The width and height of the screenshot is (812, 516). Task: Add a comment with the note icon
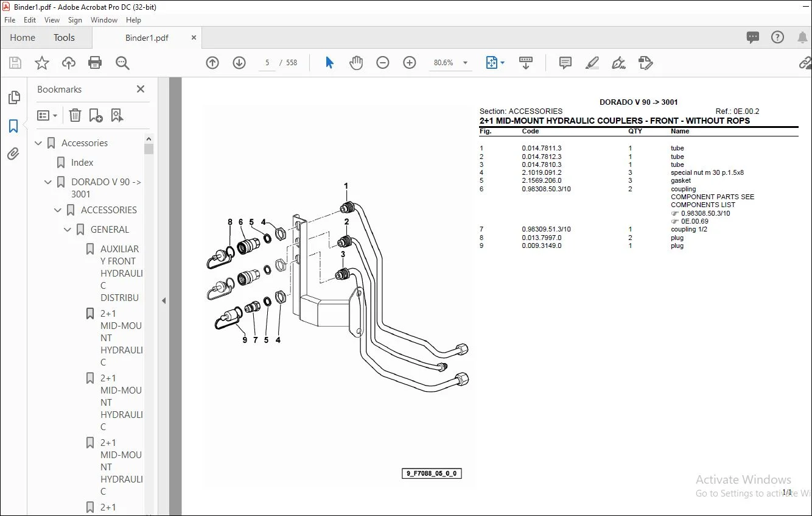tap(565, 63)
